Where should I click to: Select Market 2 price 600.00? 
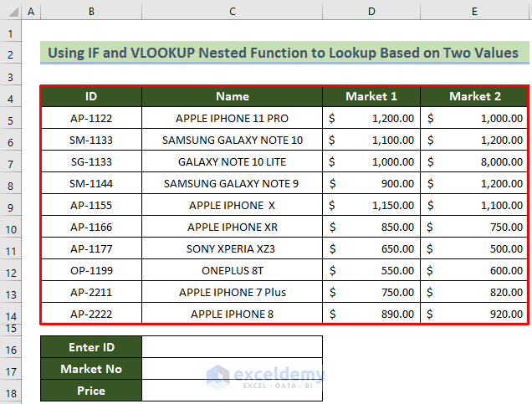474,270
